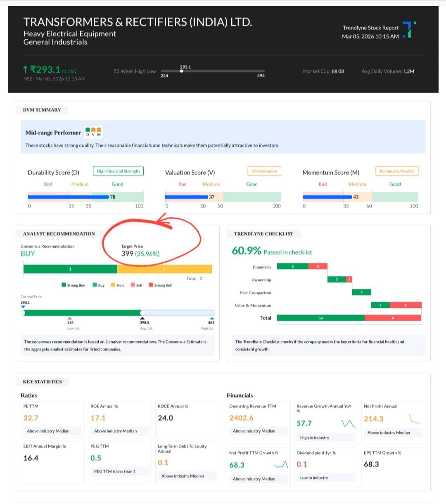446x504 pixels.
Task: Click the Market Cap 88.0B text
Action: (323, 71)
